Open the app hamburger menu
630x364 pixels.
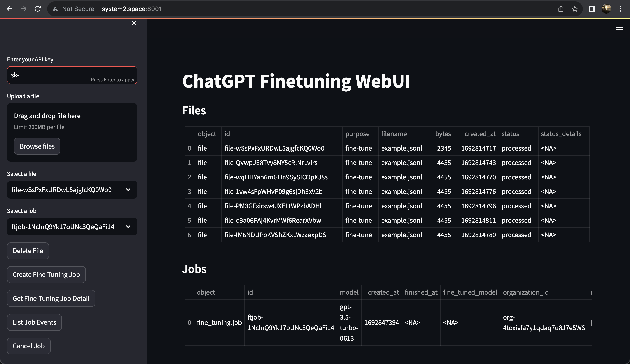(619, 29)
